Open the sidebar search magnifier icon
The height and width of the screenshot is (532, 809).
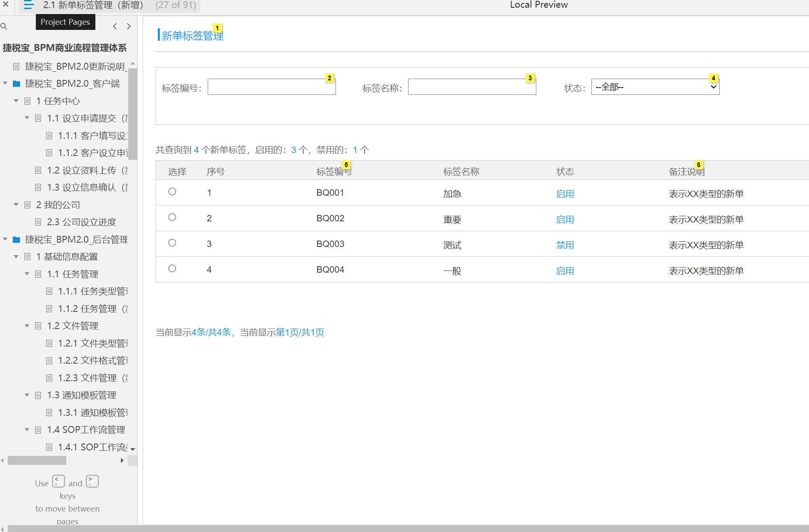tap(4, 26)
